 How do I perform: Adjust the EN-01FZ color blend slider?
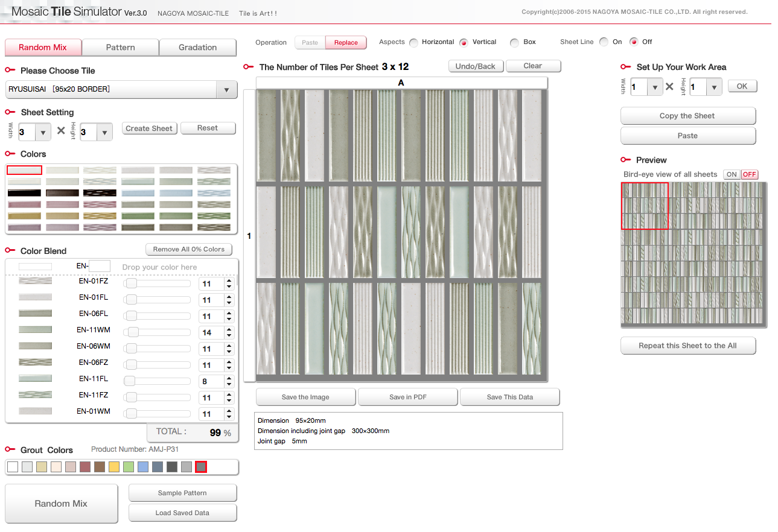tap(131, 283)
